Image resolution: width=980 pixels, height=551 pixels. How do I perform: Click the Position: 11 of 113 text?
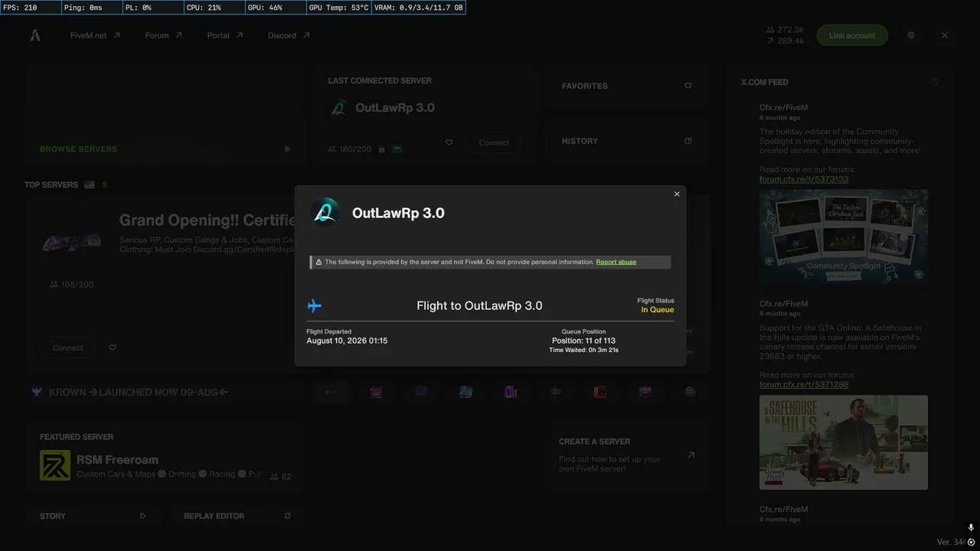pos(583,341)
